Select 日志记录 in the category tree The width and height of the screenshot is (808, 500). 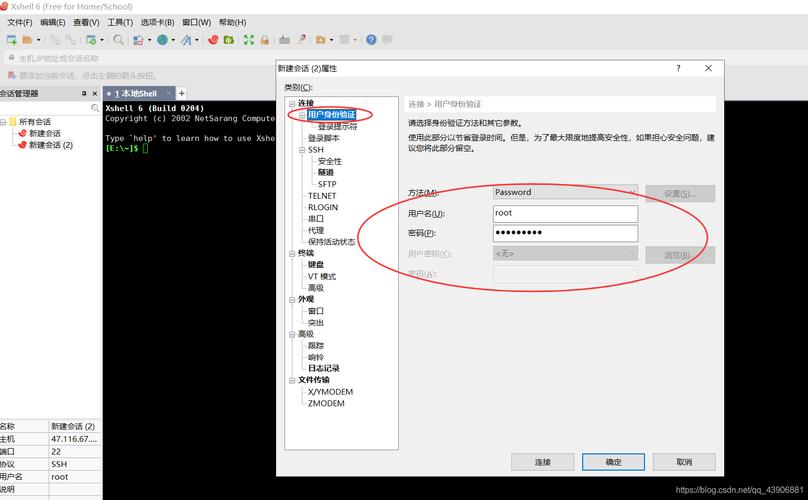324,368
